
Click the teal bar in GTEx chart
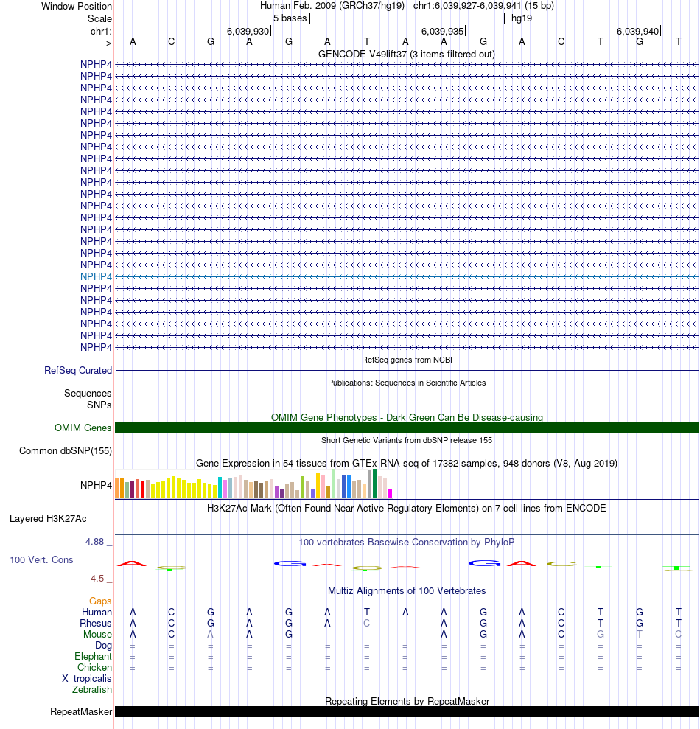[220, 487]
